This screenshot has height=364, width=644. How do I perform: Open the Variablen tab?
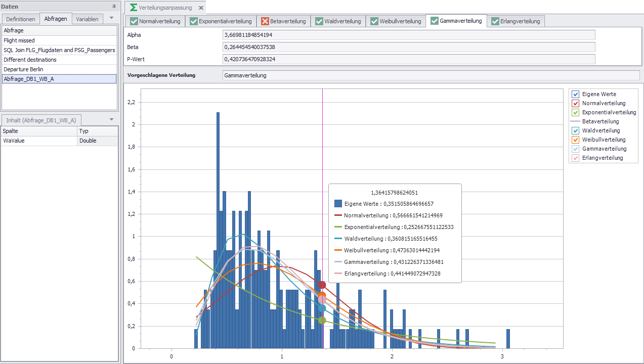point(88,19)
